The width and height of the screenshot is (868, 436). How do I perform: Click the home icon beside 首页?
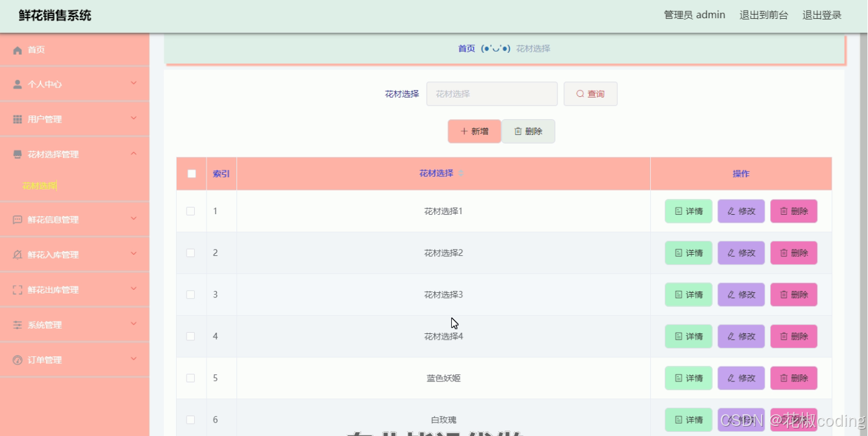click(x=18, y=50)
